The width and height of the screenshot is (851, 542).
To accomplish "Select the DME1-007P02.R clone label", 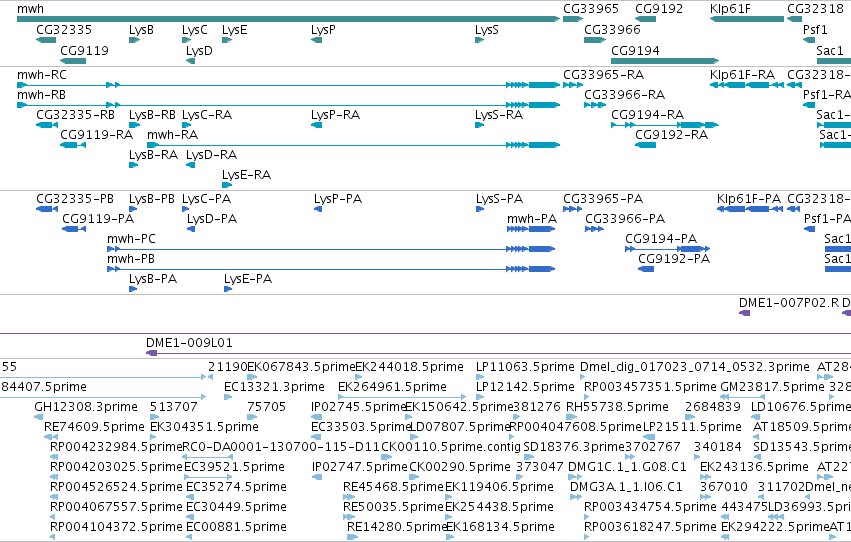I will tap(789, 303).
